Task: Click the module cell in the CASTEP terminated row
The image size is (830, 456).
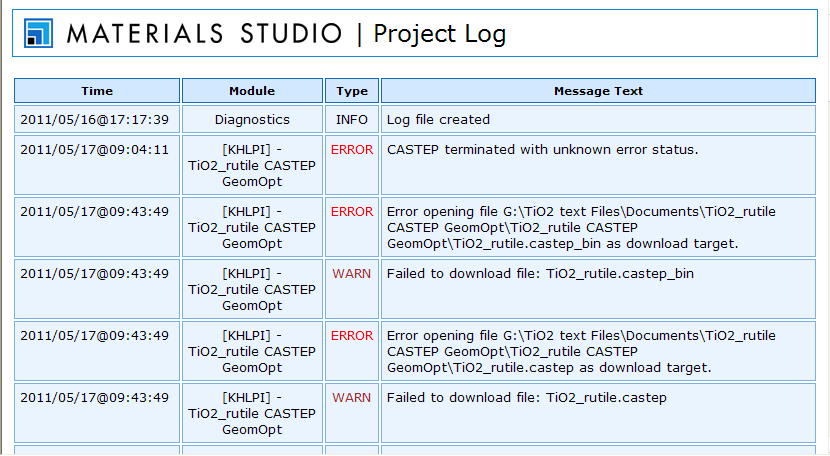Action: pyautogui.click(x=252, y=166)
